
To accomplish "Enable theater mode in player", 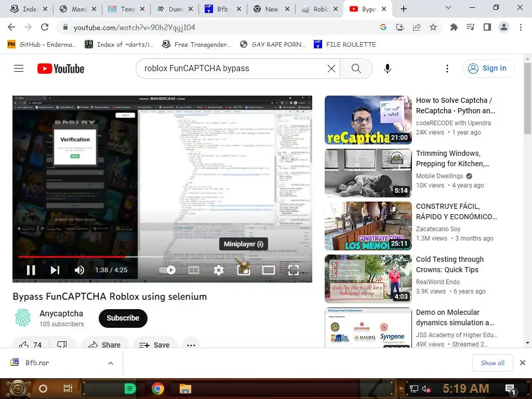I will [269, 270].
